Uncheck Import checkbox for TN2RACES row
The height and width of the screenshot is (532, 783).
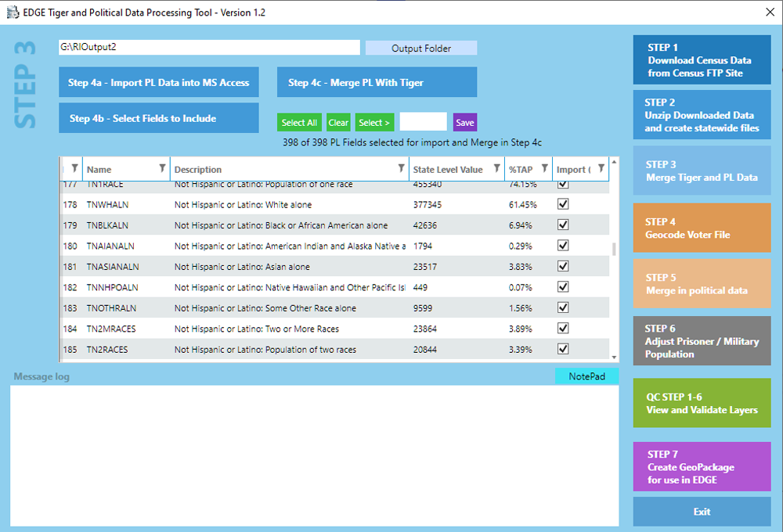563,349
